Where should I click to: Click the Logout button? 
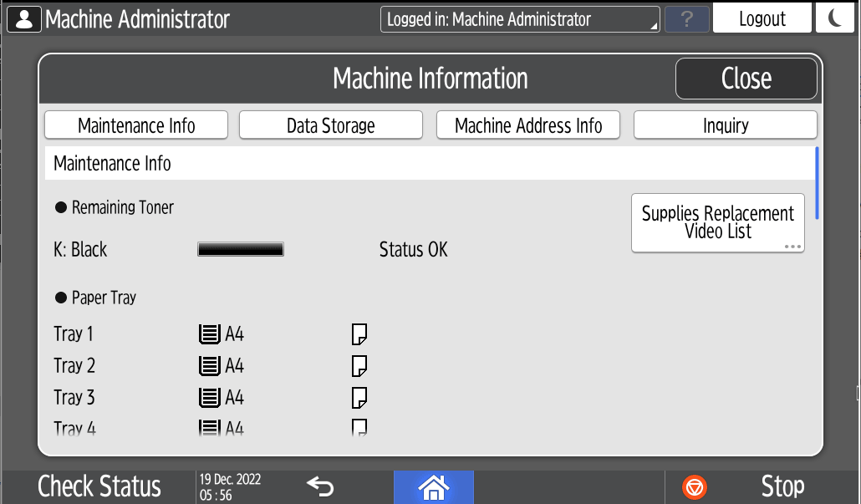[762, 18]
